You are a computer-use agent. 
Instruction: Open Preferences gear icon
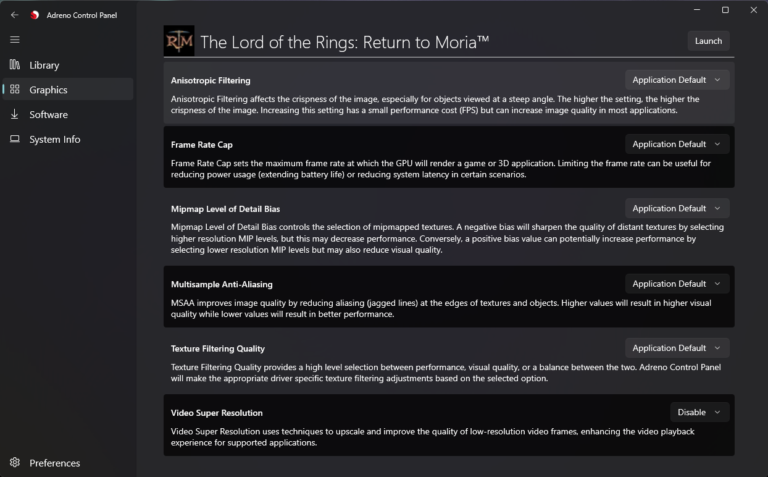coord(14,463)
